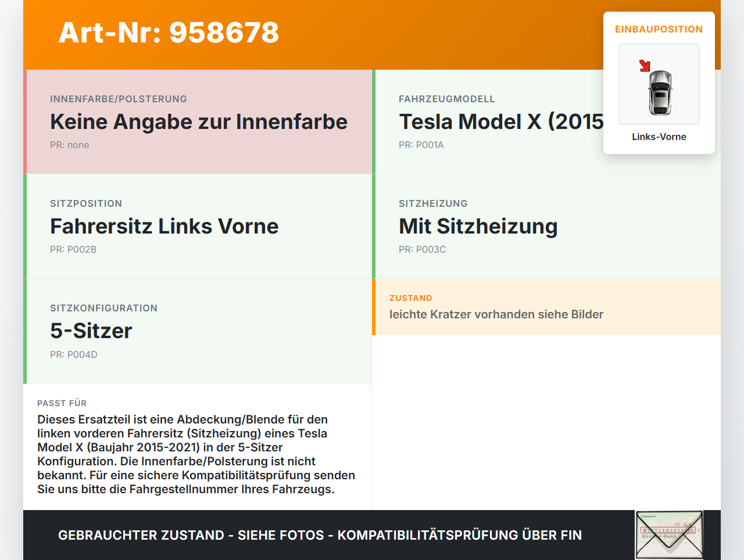Expand the Zustand condition details

(x=546, y=307)
